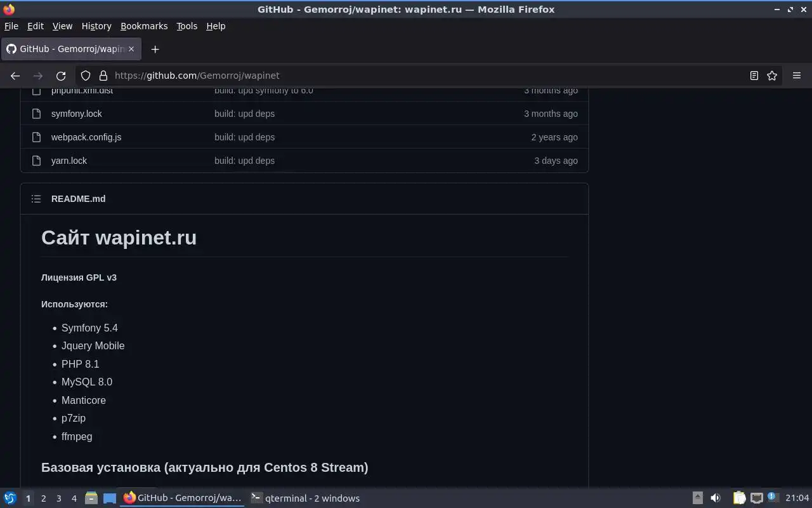Switch to virtual desktop 4
This screenshot has width=812, height=508.
[74, 498]
